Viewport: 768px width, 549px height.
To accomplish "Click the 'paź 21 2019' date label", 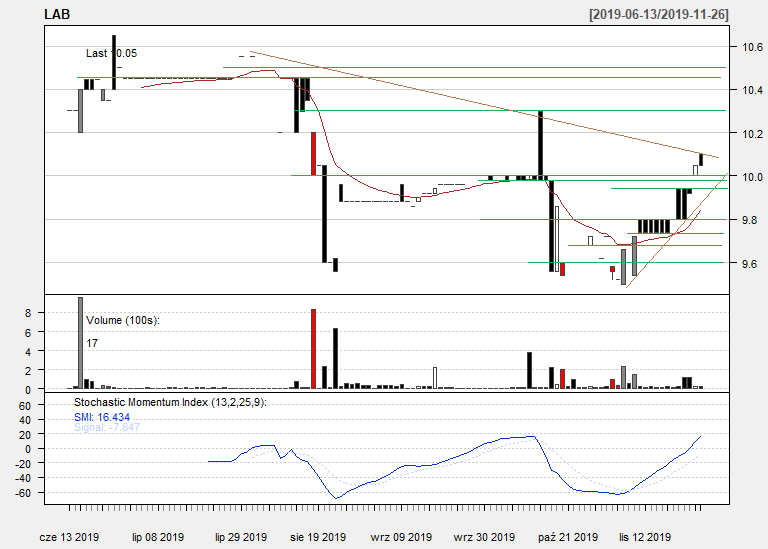I will pos(568,537).
